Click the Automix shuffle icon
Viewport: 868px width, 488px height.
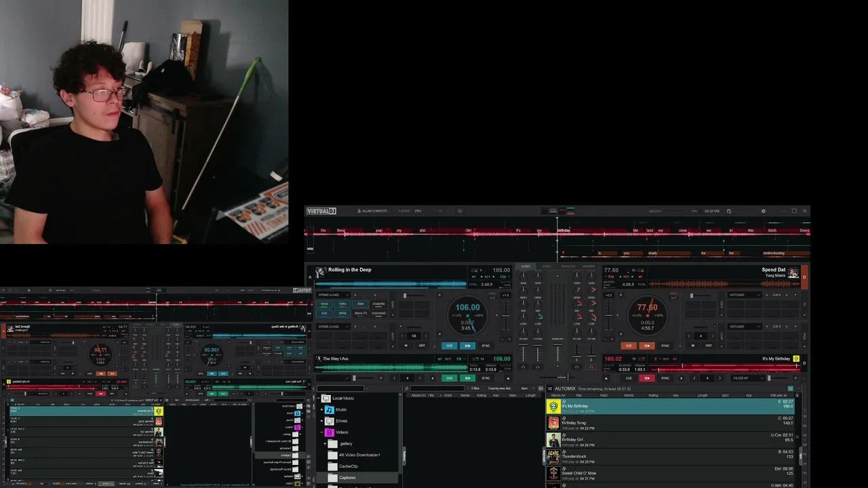pyautogui.click(x=550, y=388)
